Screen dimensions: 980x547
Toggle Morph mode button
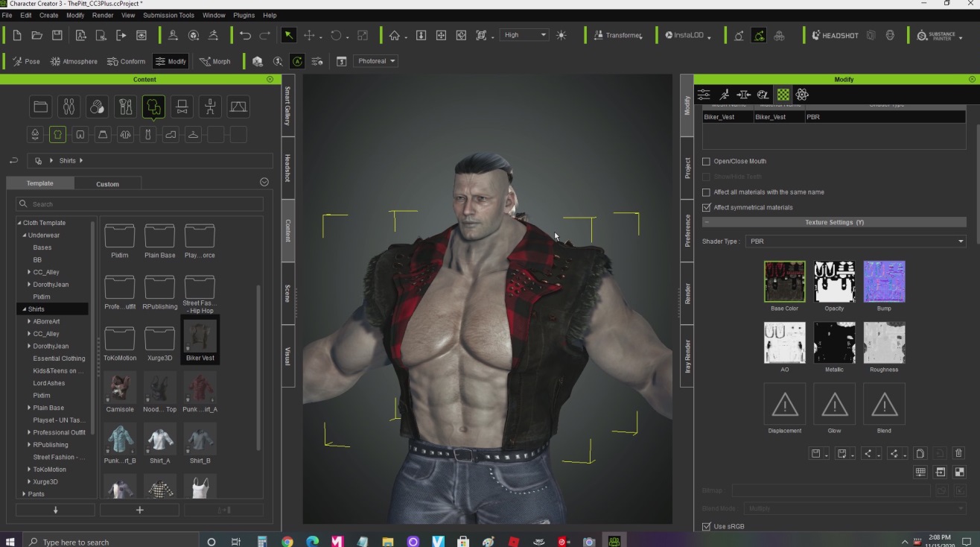[214, 61]
